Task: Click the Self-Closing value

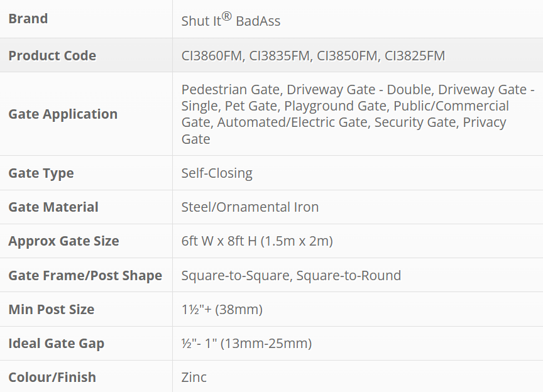Action: 217,173
